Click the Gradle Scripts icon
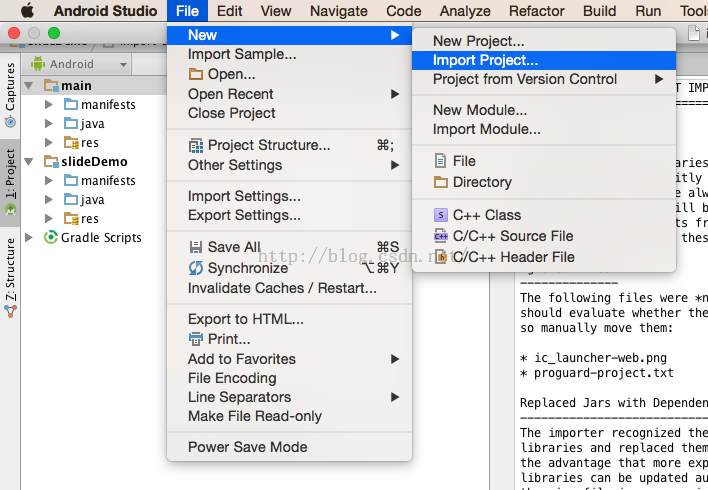 pyautogui.click(x=51, y=237)
